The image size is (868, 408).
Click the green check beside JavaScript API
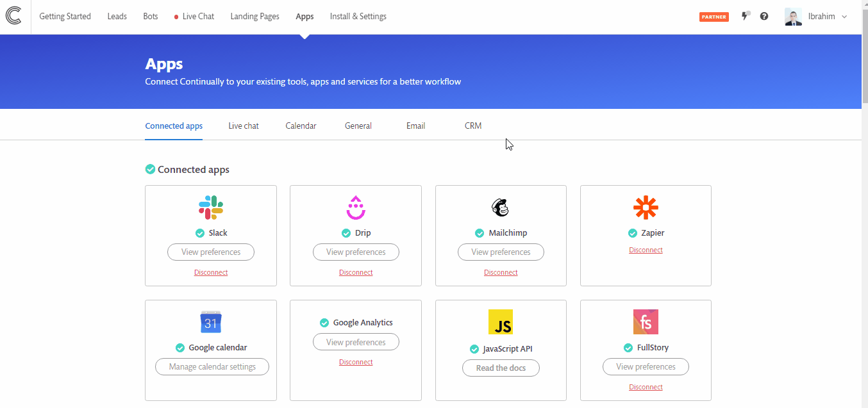click(x=474, y=349)
